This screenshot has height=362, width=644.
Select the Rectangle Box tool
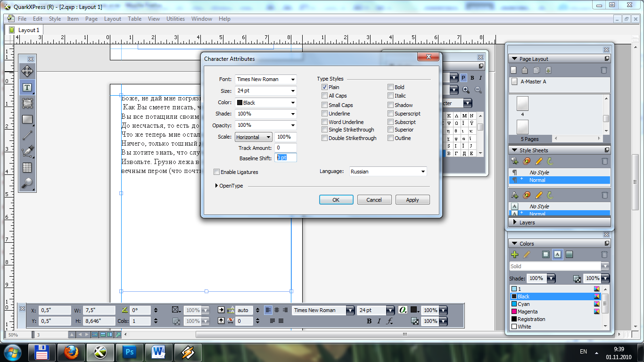pos(27,119)
